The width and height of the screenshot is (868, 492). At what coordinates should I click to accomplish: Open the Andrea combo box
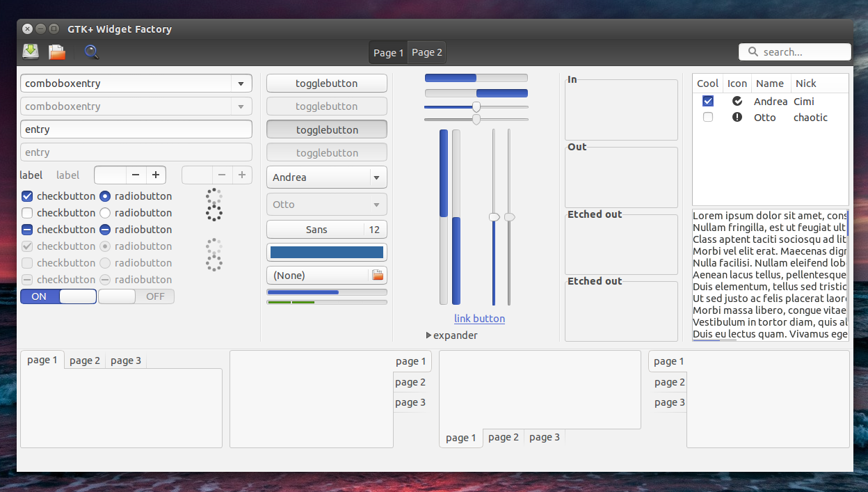(327, 177)
